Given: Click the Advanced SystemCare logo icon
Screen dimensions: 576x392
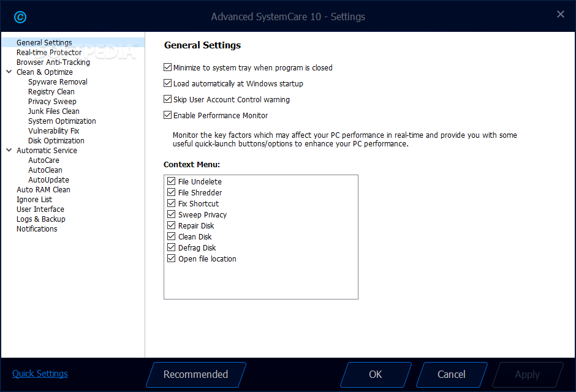Looking at the screenshot, I should click(20, 17).
